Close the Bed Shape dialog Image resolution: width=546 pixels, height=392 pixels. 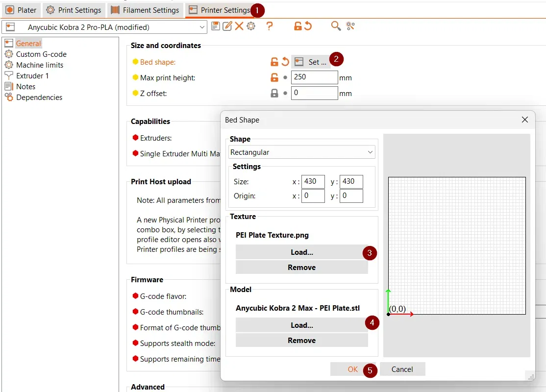[525, 120]
